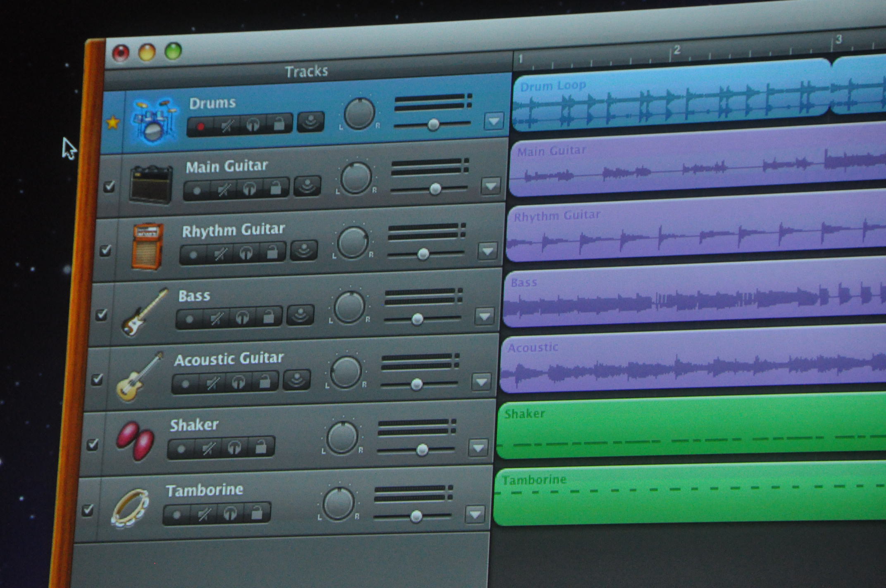The height and width of the screenshot is (588, 886).
Task: Click the Acoustic Guitar track name
Action: (229, 359)
